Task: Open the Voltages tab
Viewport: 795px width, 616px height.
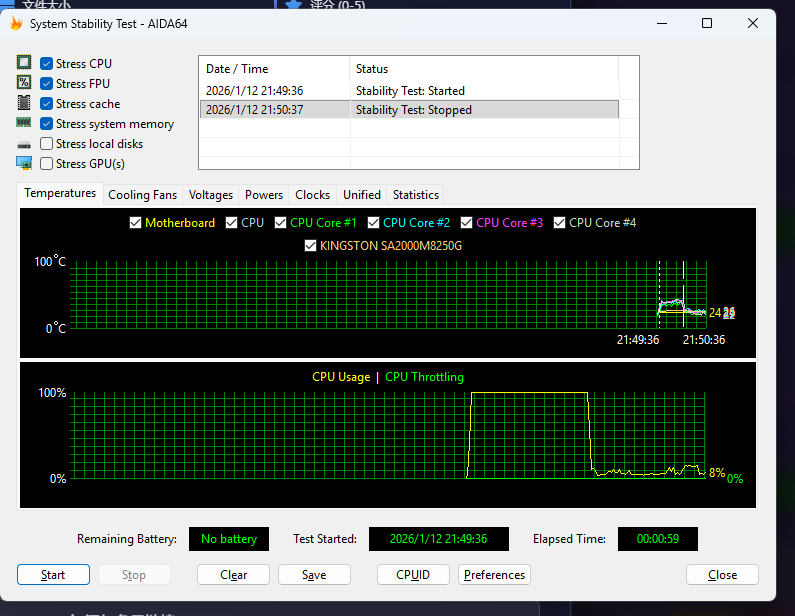Action: (x=211, y=195)
